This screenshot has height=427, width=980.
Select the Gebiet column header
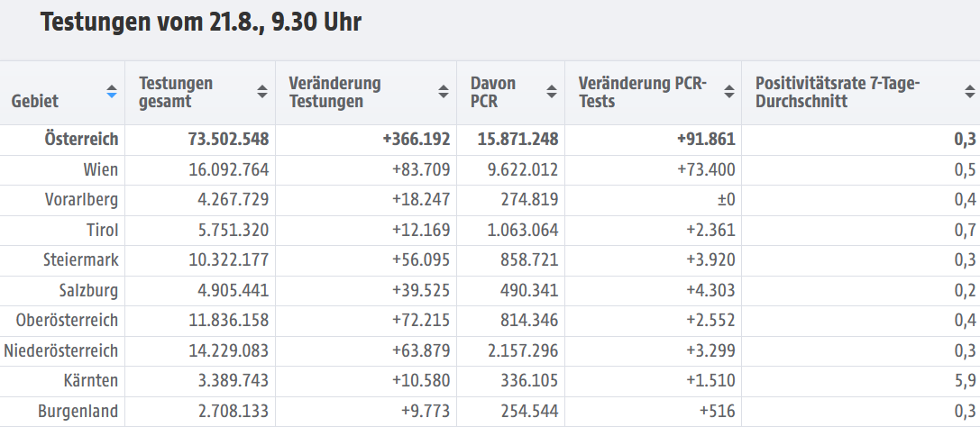[35, 101]
